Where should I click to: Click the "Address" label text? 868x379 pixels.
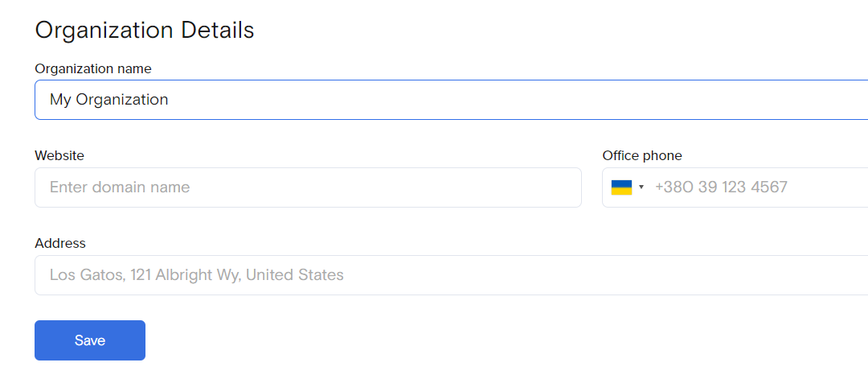pos(60,243)
